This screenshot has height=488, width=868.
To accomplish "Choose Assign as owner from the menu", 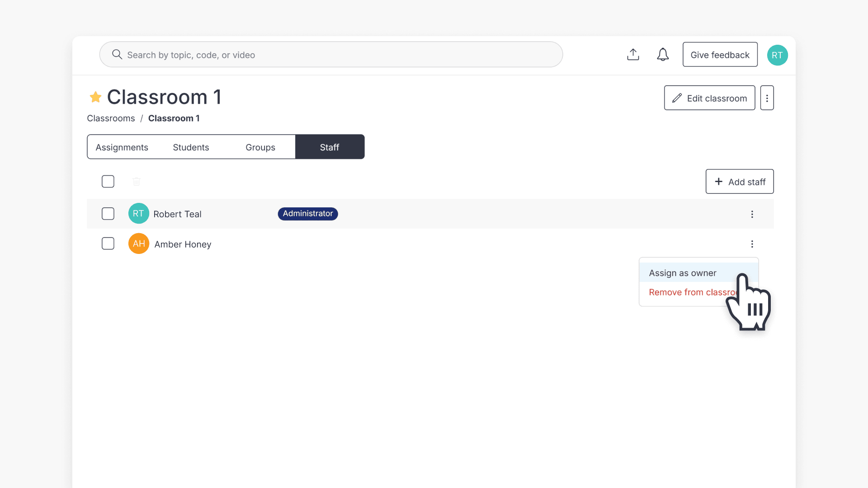I will click(x=683, y=272).
